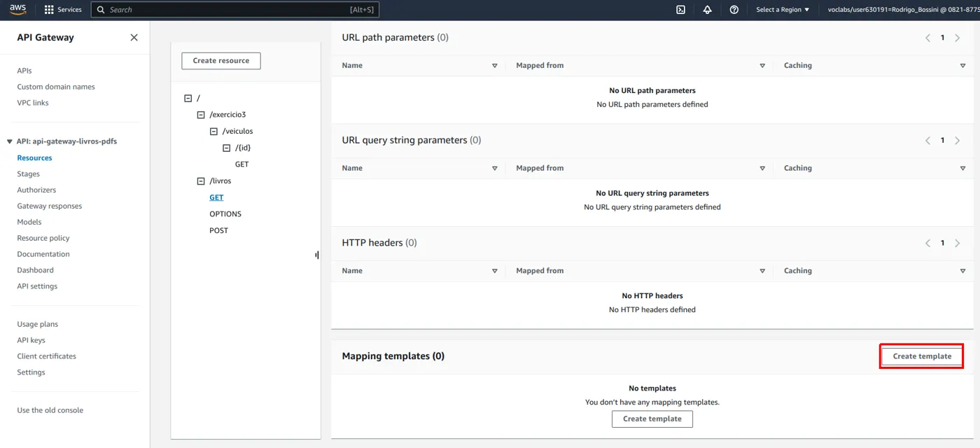Sort URL query string parameters by Caching
Screen dimensions: 980x448
click(x=962, y=168)
